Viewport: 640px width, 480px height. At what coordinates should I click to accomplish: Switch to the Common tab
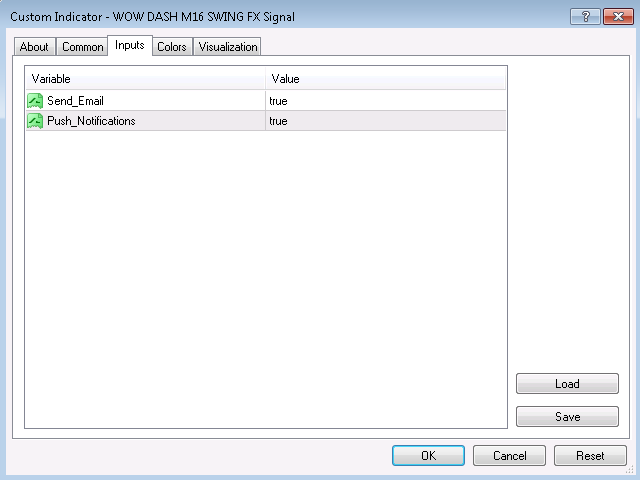pyautogui.click(x=82, y=47)
